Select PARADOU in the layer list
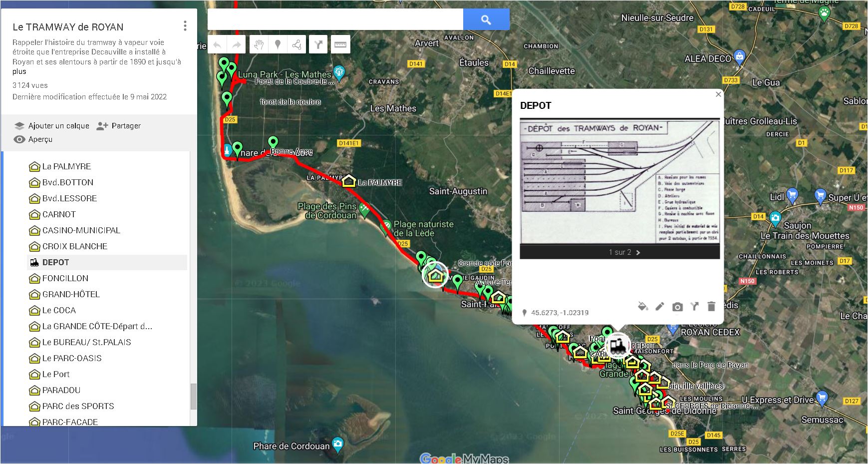The width and height of the screenshot is (868, 464). click(107, 390)
